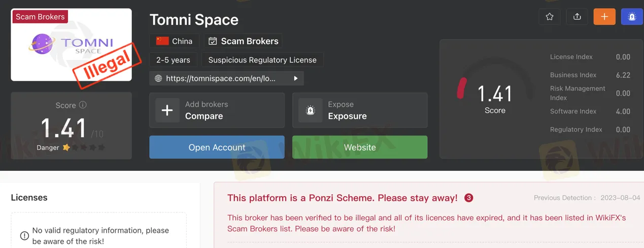Click the share upload icon

pyautogui.click(x=577, y=17)
